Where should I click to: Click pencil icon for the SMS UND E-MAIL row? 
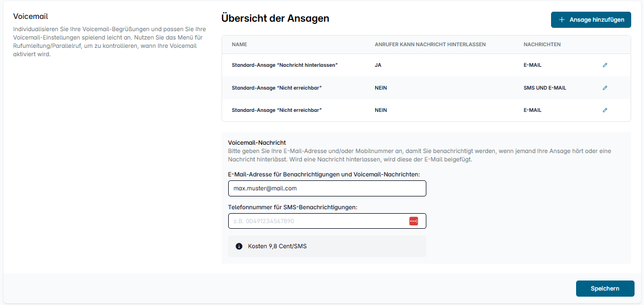click(x=604, y=88)
